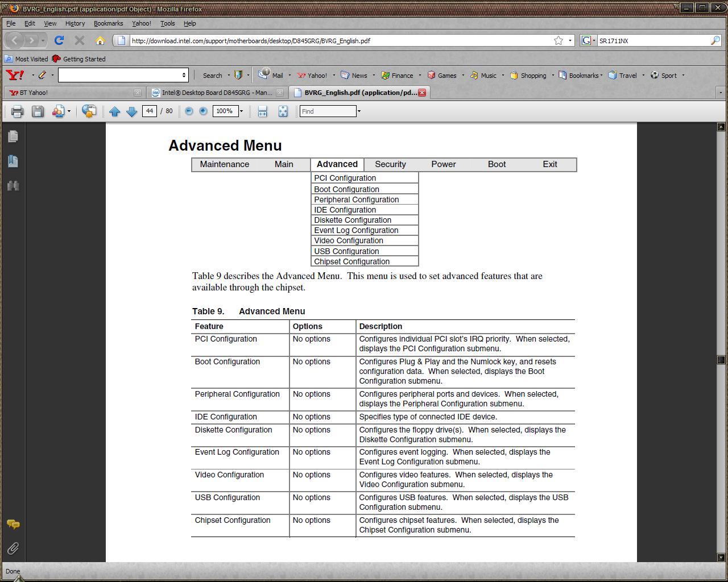The width and height of the screenshot is (728, 582).
Task: Click the URL address bar
Action: 341,40
